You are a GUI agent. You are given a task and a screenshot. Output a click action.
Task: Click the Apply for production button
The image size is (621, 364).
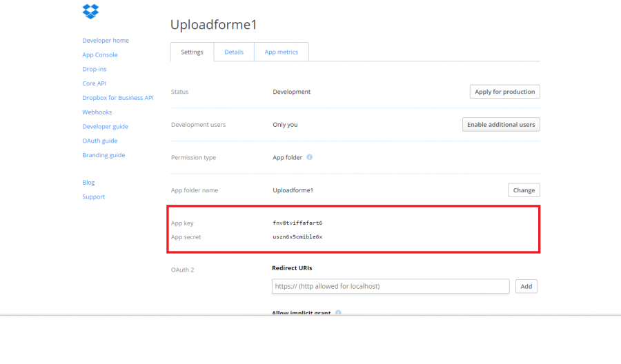click(504, 92)
